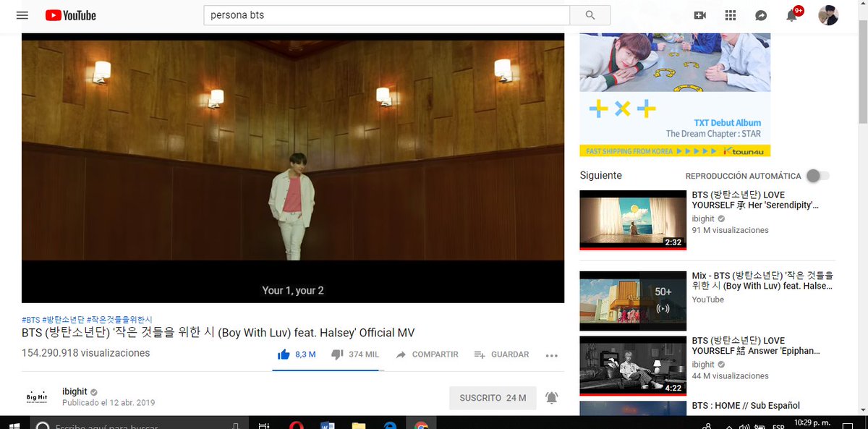Click the video player to pause

click(293, 168)
